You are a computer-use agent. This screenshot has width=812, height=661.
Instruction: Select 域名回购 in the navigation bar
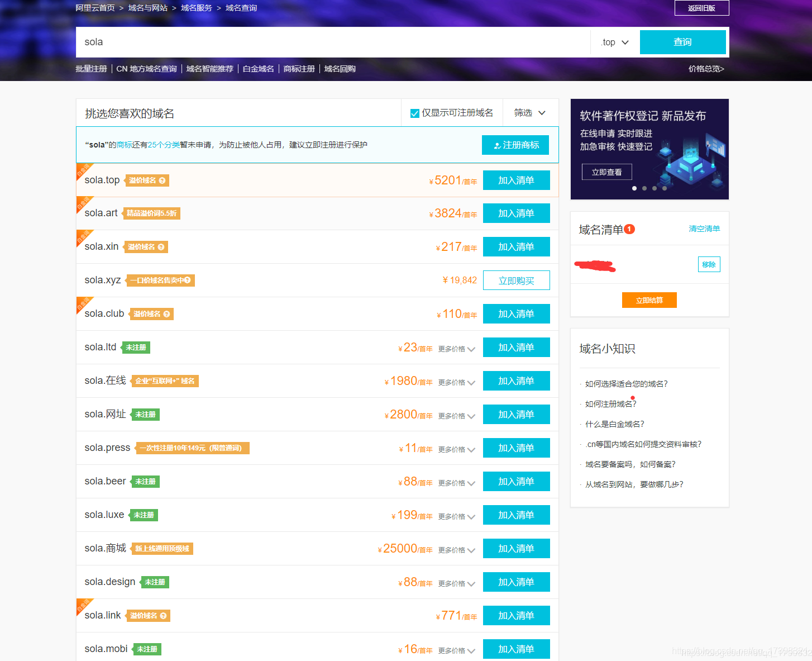point(340,68)
